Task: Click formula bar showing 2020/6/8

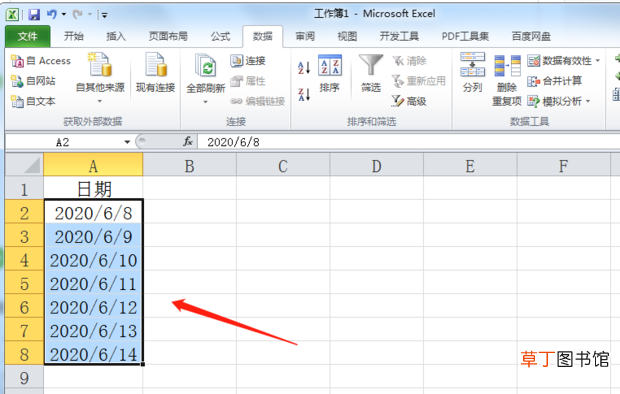Action: (409, 142)
